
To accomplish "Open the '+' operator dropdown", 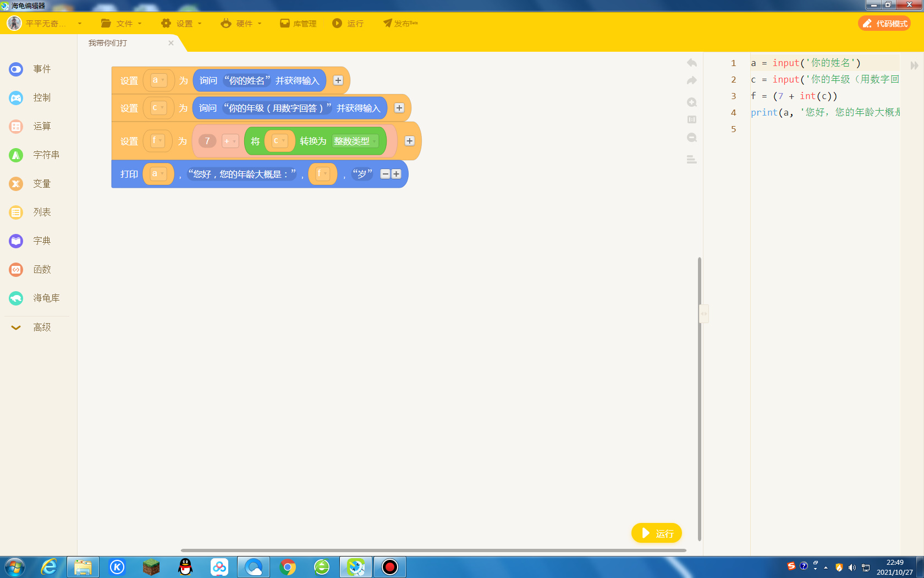I will click(x=230, y=141).
